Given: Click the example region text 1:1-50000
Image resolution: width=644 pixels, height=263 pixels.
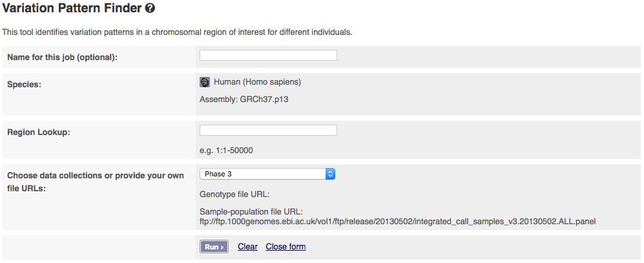Looking at the screenshot, I should 226,151.
